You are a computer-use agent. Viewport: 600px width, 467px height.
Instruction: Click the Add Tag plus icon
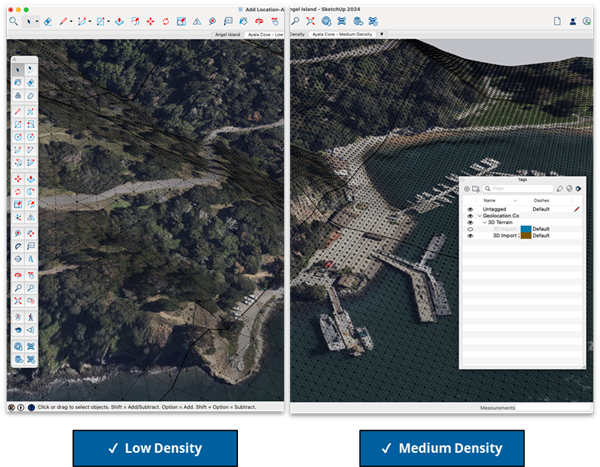pyautogui.click(x=466, y=188)
